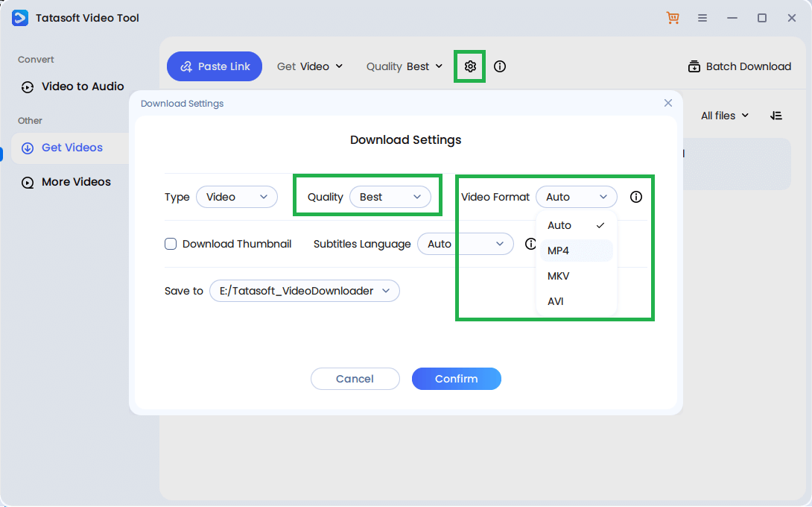Expand the Type dropdown
812x507 pixels.
tap(236, 197)
